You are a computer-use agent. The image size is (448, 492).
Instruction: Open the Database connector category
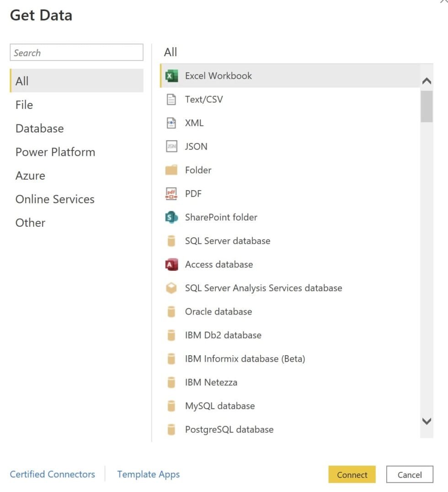(x=39, y=128)
